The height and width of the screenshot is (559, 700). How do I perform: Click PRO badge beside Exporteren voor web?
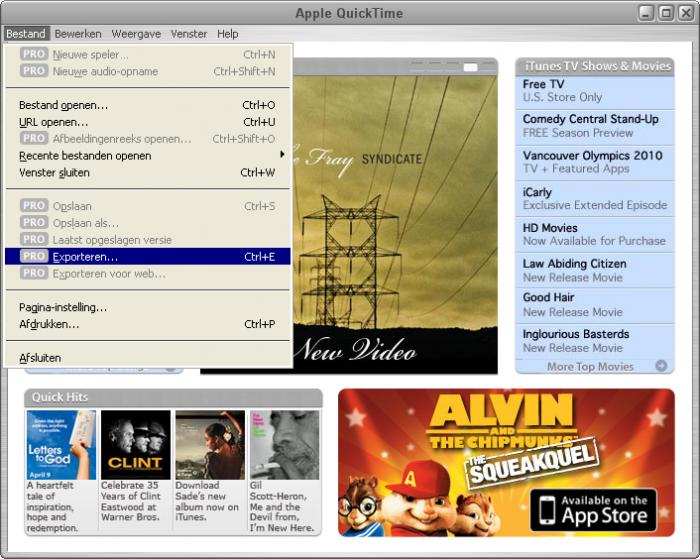tap(34, 273)
